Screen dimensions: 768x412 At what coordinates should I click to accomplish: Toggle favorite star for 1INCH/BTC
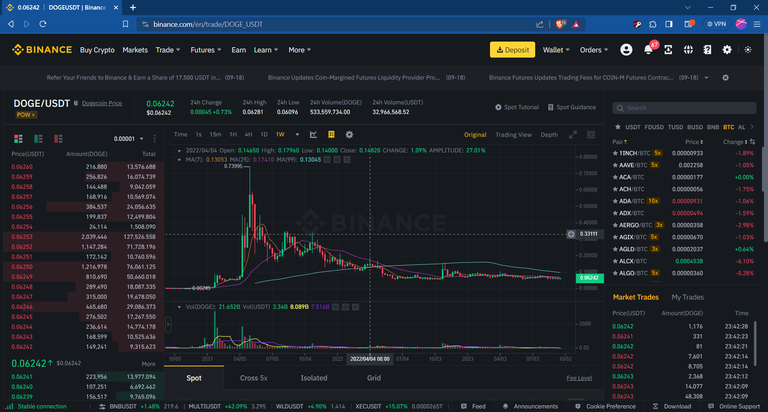[615, 153]
